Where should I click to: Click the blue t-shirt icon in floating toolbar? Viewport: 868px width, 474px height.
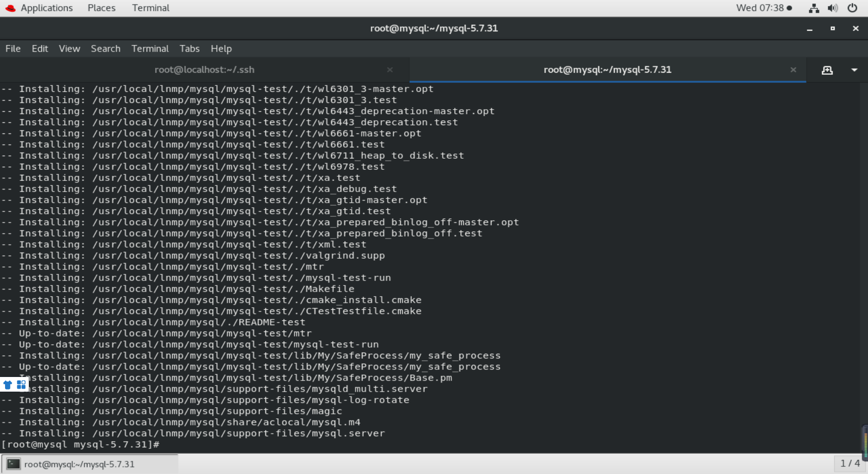pos(8,385)
